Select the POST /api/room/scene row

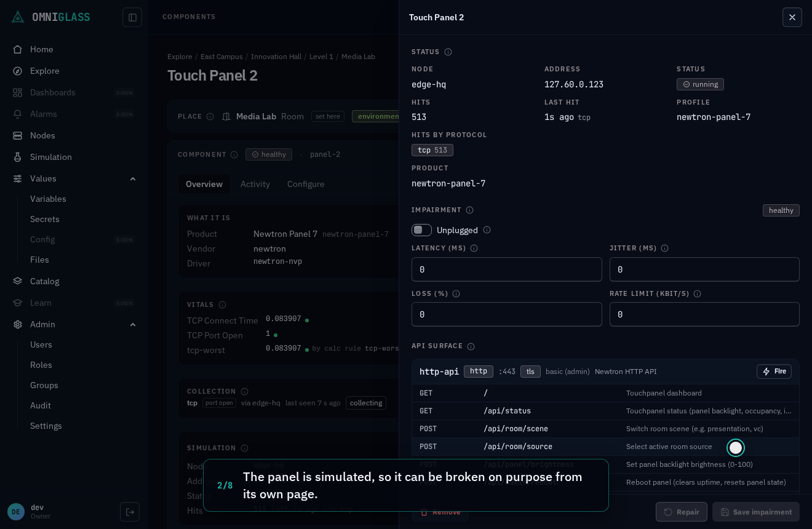click(605, 429)
